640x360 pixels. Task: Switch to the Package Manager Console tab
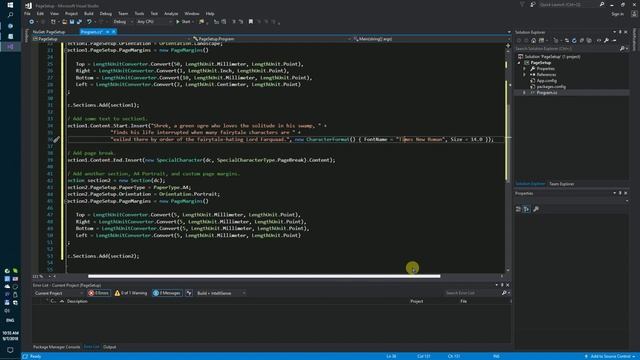pos(56,347)
